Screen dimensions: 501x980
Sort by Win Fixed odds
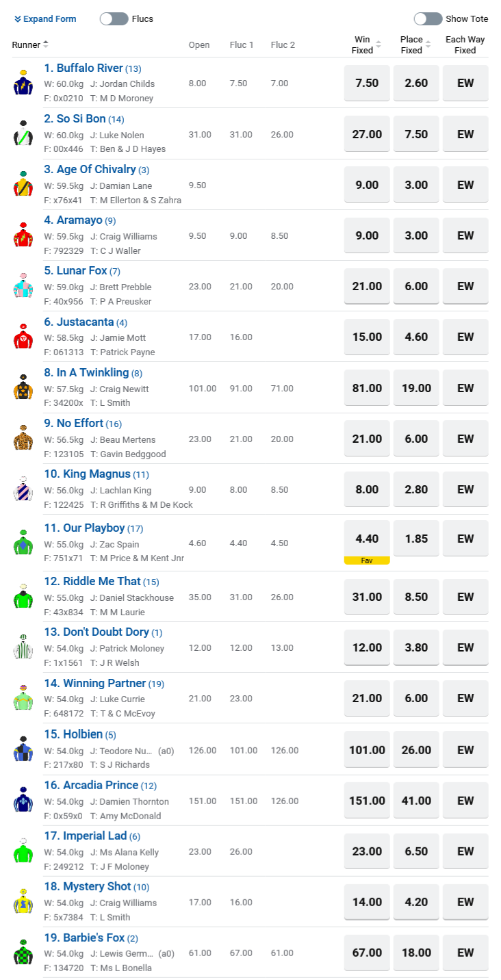pyautogui.click(x=366, y=45)
